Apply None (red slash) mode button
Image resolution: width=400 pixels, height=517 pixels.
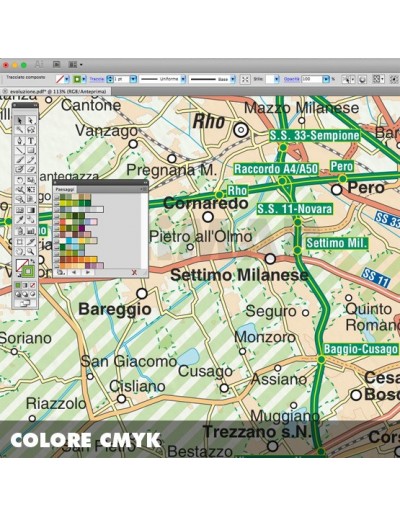33,285
